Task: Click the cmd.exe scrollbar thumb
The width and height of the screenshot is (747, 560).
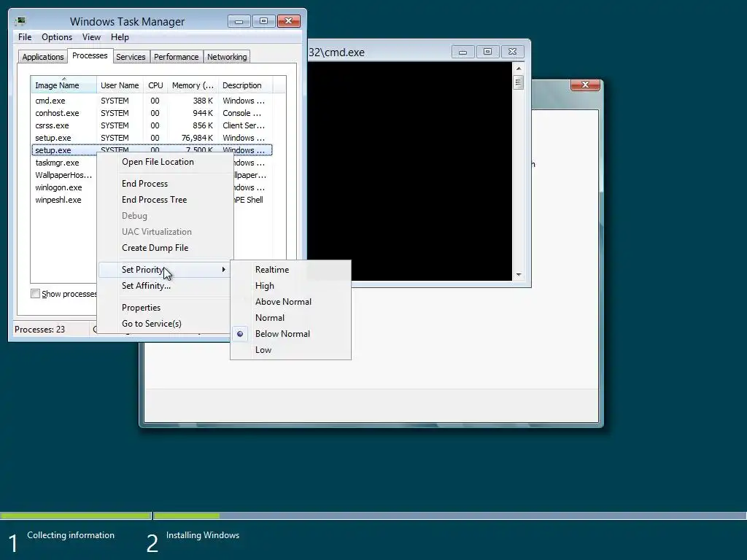Action: click(x=519, y=82)
